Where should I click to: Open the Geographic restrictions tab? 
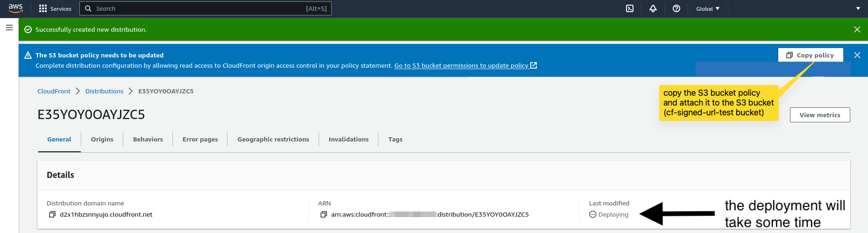(x=273, y=139)
